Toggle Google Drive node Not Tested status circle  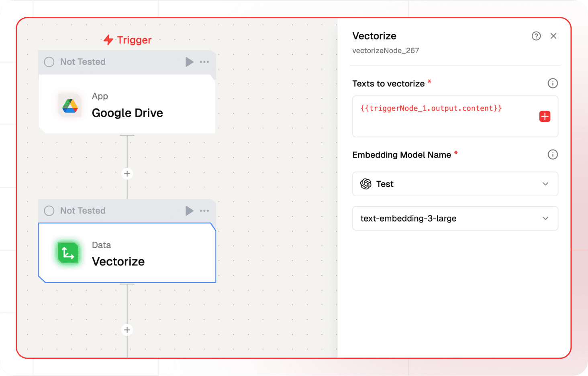pyautogui.click(x=49, y=62)
